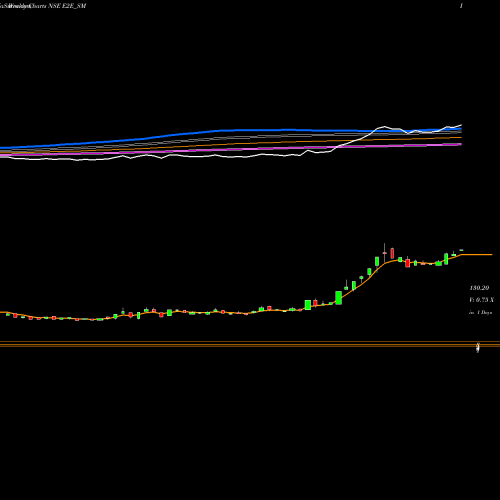This screenshot has width=500, height=500.
Task: Select the latest small green candle at chart end
Action: pos(461,250)
